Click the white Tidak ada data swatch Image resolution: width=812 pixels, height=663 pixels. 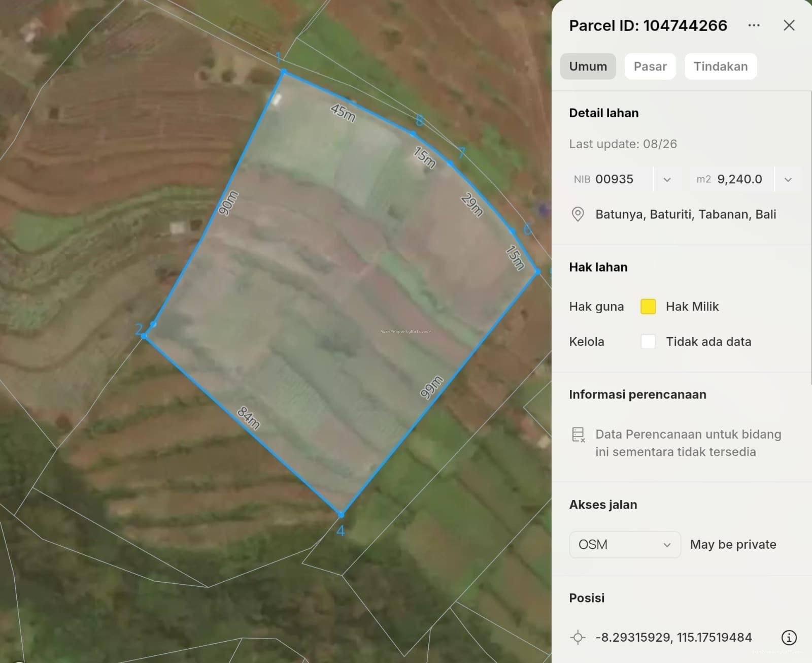(x=648, y=342)
